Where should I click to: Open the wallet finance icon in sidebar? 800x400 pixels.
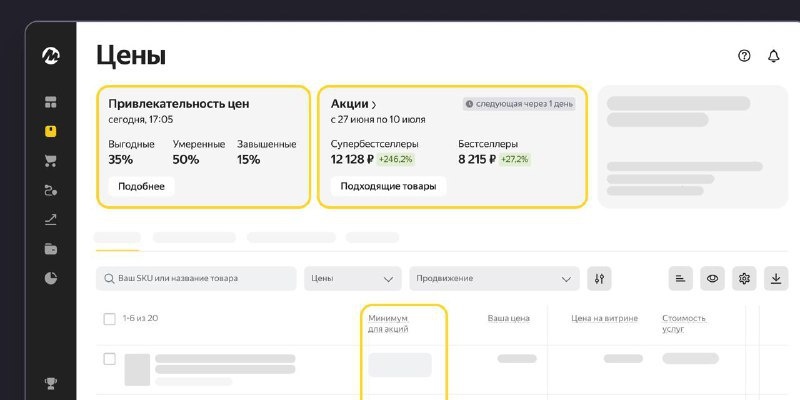coord(51,249)
